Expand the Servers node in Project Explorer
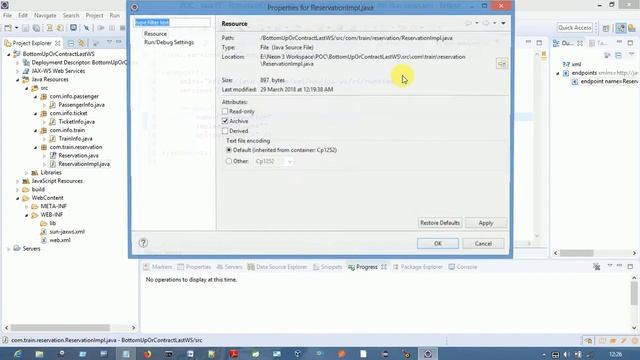Viewport: 640px width, 360px height. tap(9, 249)
